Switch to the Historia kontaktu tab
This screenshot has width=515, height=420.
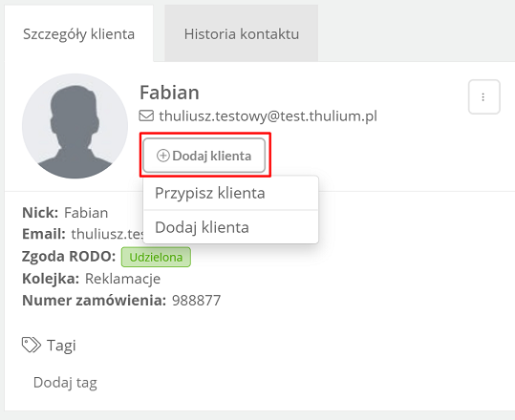(242, 33)
